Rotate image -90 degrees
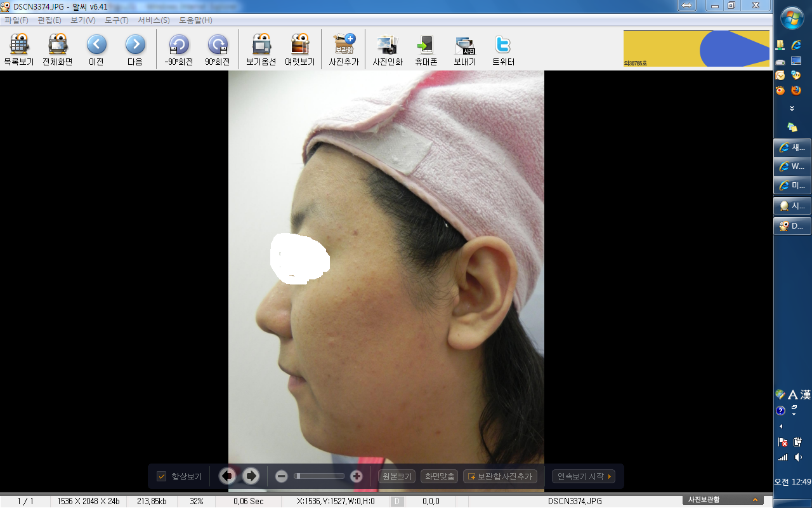The width and height of the screenshot is (812, 508). tap(178, 50)
